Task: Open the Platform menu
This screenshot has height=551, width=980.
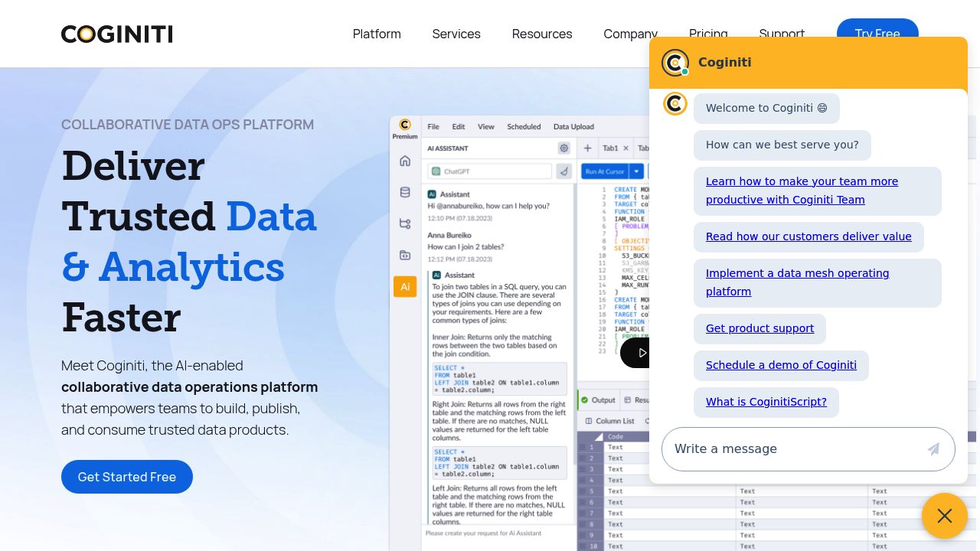Action: (377, 34)
